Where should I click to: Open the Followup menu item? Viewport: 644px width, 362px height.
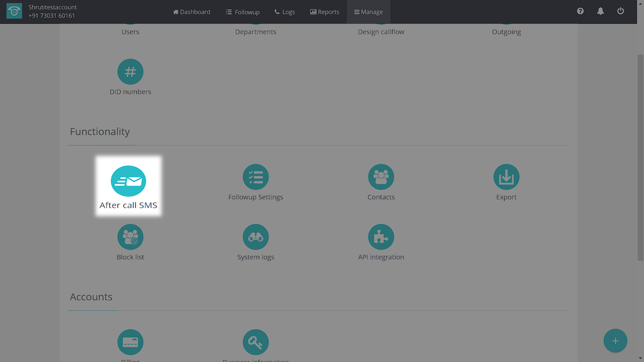(243, 12)
